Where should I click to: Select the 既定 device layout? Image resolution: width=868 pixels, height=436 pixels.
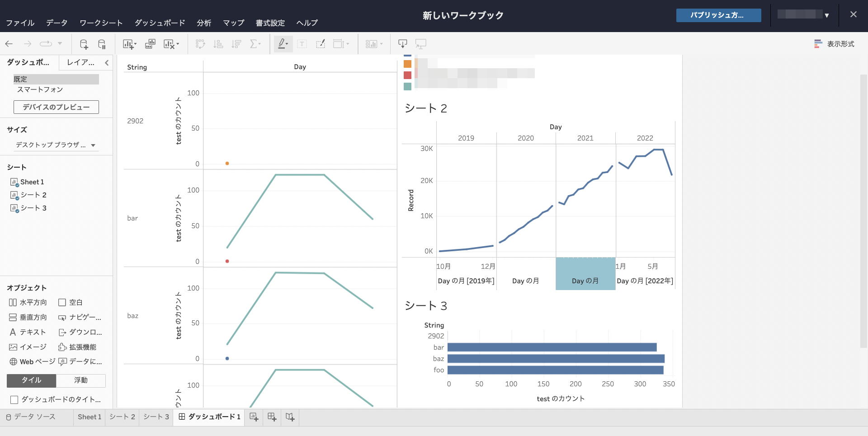(56, 79)
